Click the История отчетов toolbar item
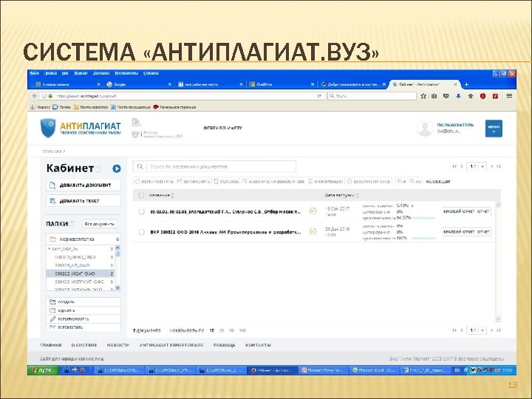The height and width of the screenshot is (399, 532). [x=369, y=181]
